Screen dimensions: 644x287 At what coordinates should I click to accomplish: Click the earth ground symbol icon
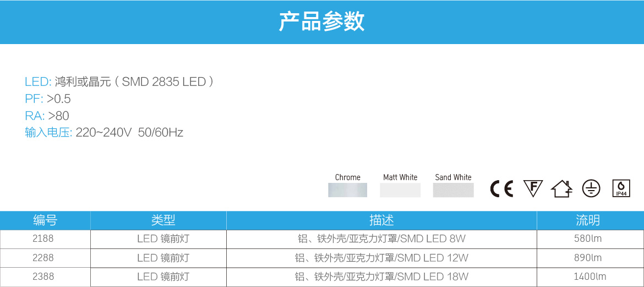(591, 188)
